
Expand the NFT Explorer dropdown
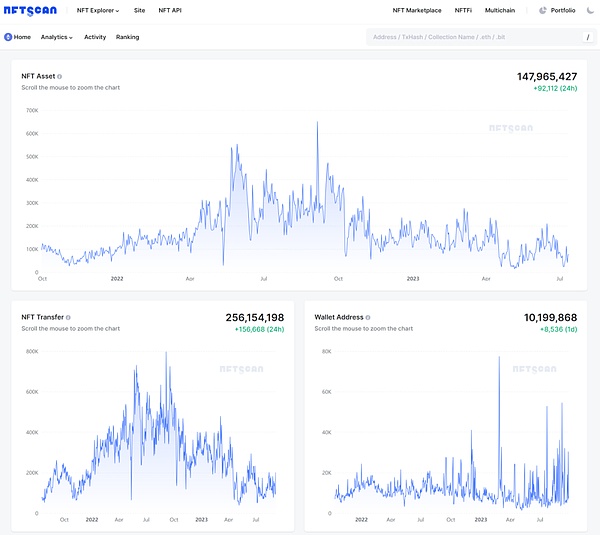[98, 10]
